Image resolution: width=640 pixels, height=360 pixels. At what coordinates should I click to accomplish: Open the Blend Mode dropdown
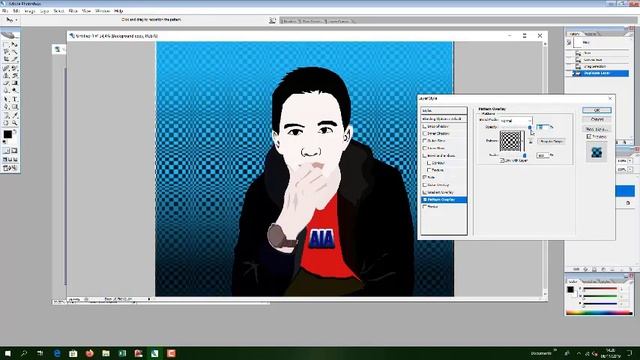(x=516, y=120)
